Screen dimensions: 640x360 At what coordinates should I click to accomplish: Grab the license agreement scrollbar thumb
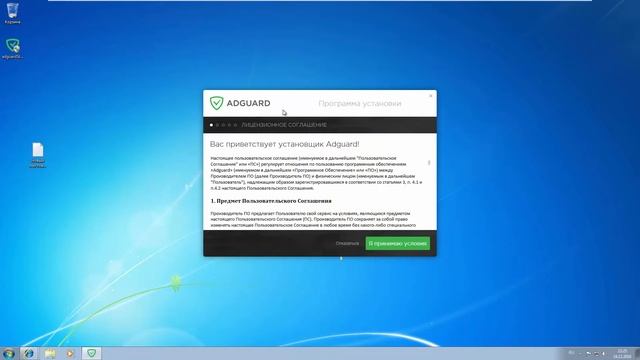pyautogui.click(x=429, y=162)
